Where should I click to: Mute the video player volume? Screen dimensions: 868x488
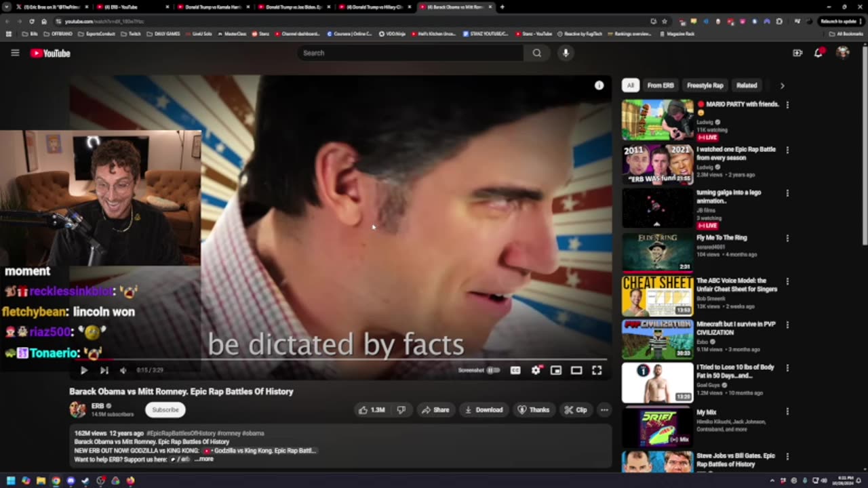coord(123,370)
